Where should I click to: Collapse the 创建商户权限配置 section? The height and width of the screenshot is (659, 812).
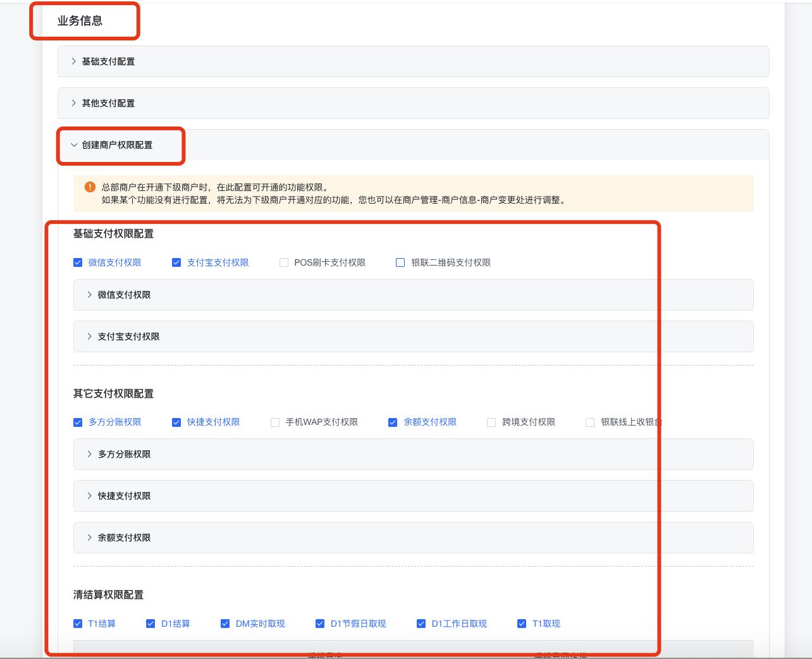tap(74, 145)
